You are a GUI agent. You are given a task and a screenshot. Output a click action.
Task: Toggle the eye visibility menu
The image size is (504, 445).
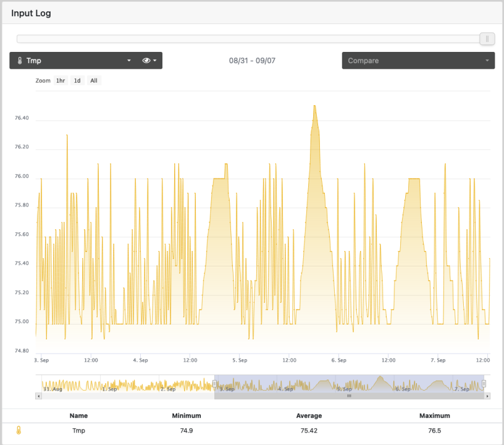click(149, 61)
